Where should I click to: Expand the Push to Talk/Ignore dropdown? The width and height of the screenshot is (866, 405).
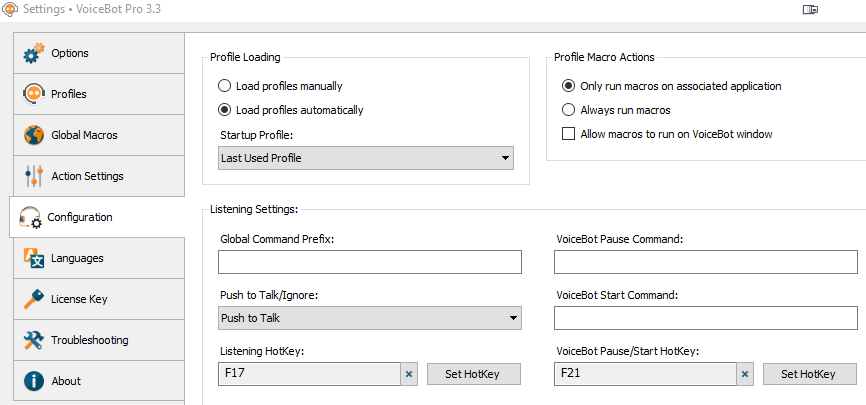[x=369, y=319]
